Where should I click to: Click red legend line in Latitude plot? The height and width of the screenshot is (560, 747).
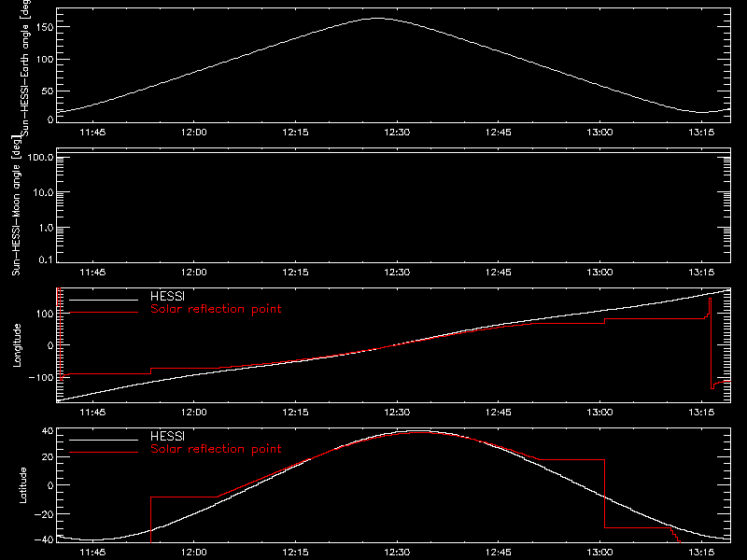(104, 453)
